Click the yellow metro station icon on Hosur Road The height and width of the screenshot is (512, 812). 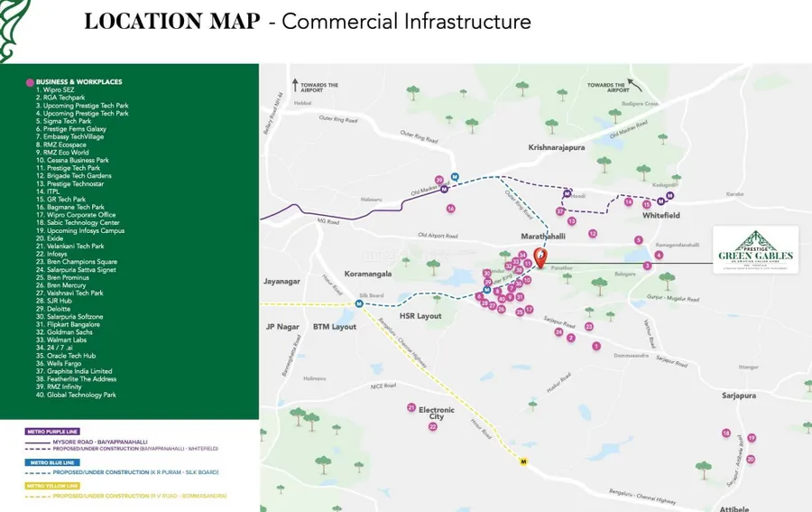(523, 461)
